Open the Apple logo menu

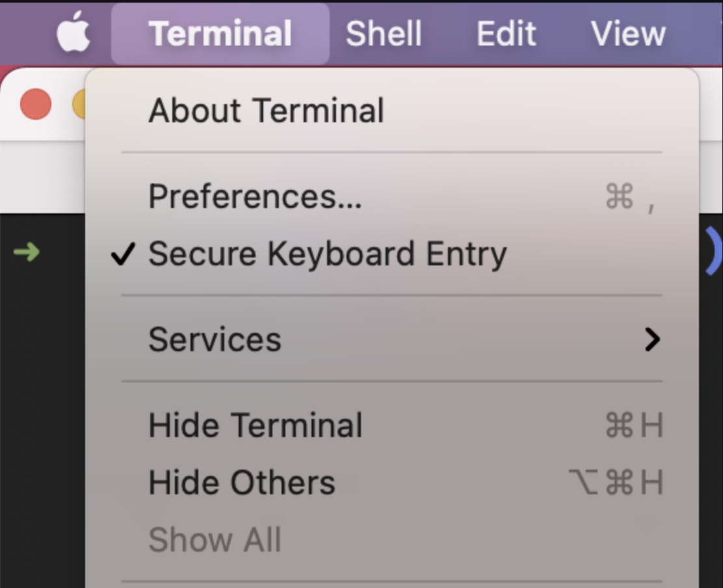(73, 32)
